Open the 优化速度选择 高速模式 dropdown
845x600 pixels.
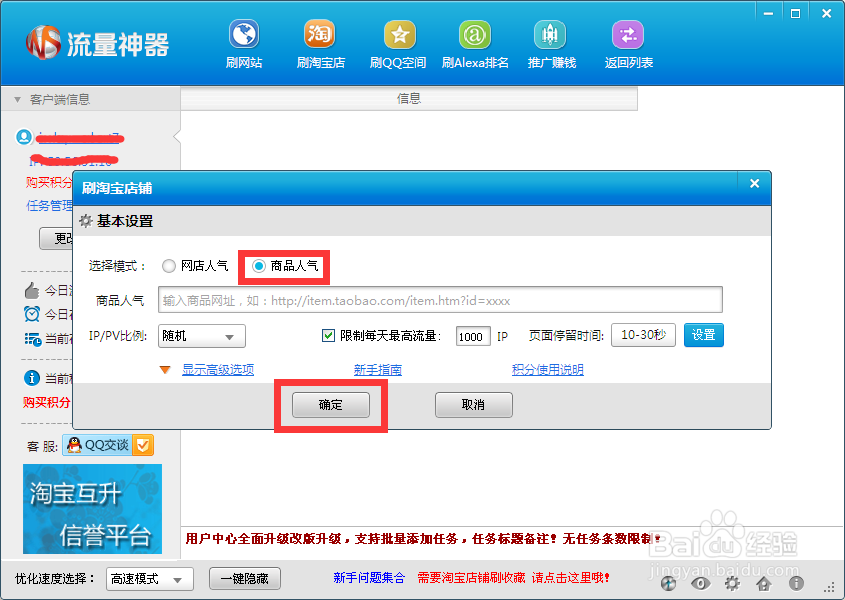150,579
